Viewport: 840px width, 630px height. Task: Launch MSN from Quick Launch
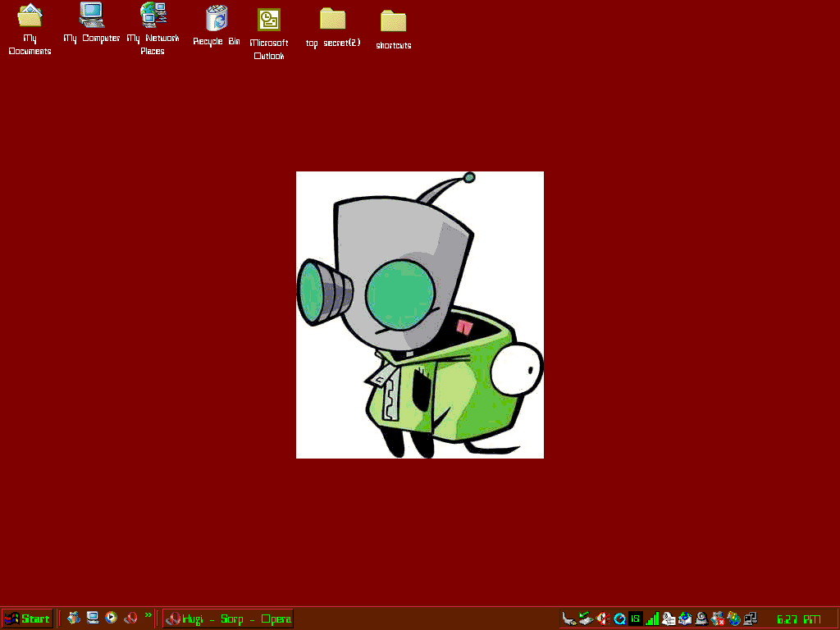[x=74, y=619]
